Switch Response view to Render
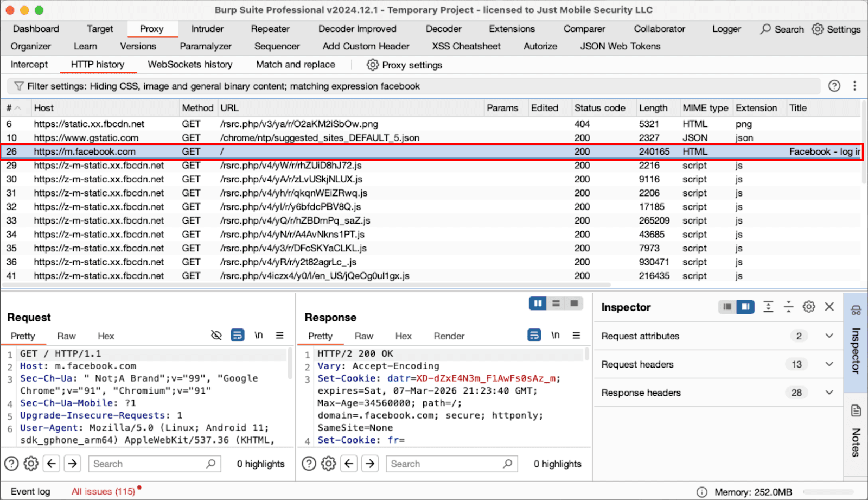The height and width of the screenshot is (500, 868). (449, 336)
